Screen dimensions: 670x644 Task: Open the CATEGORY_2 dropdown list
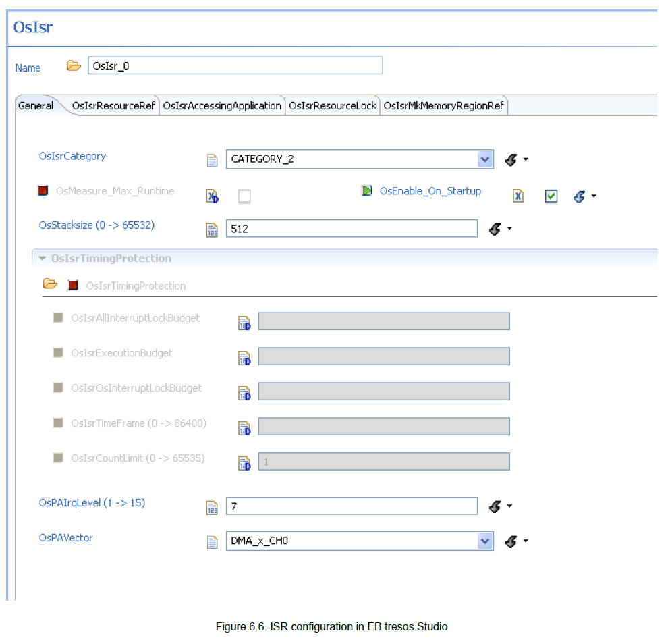[x=485, y=159]
